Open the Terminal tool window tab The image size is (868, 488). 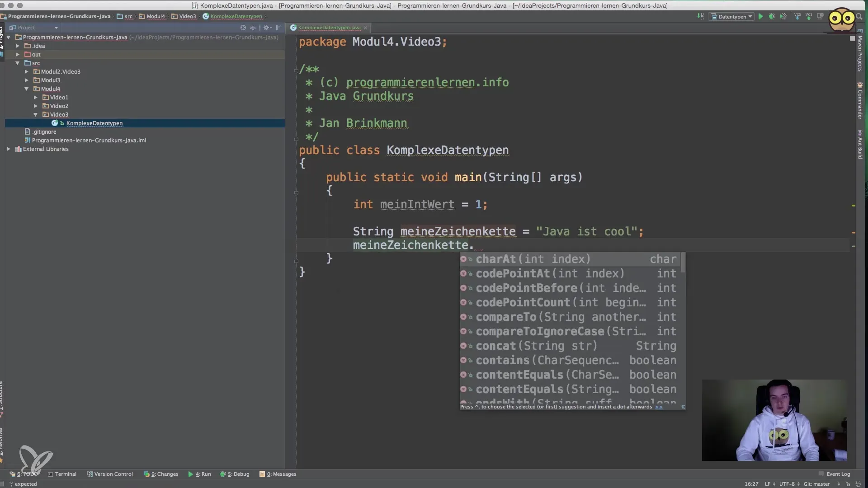tap(62, 474)
